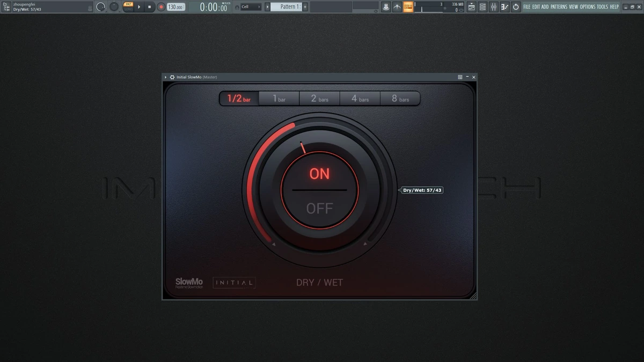Viewport: 644px width, 362px height.
Task: Click the main volume knob
Action: click(x=100, y=7)
